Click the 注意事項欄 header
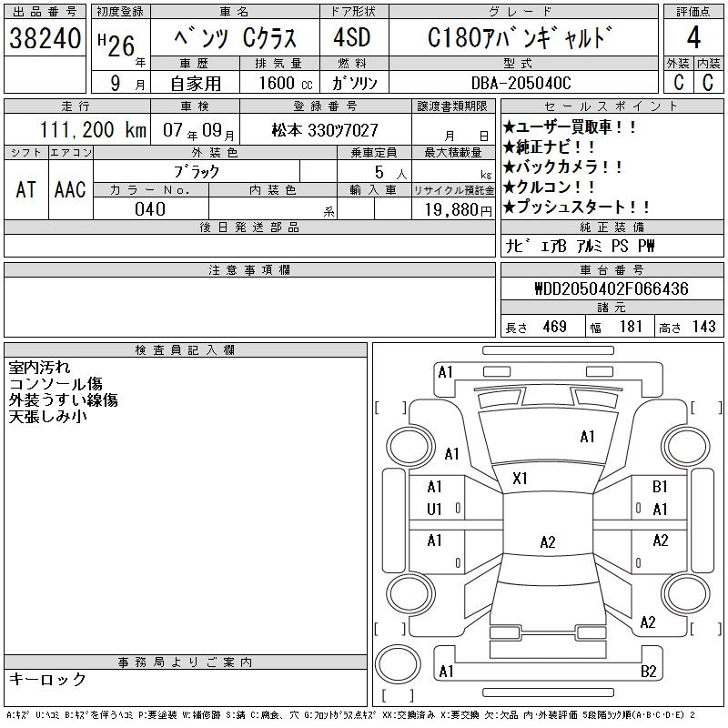Image resolution: width=728 pixels, height=728 pixels. point(249,270)
